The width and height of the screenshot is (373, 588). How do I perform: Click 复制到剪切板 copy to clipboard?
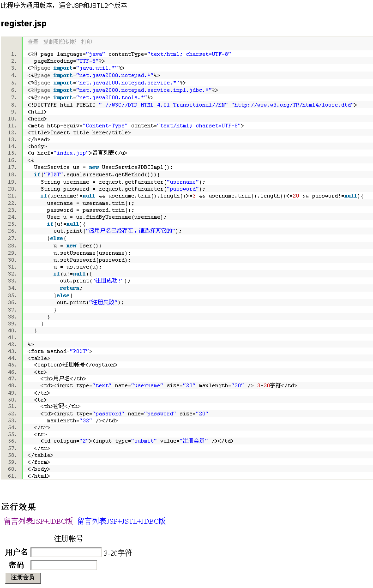pos(60,42)
